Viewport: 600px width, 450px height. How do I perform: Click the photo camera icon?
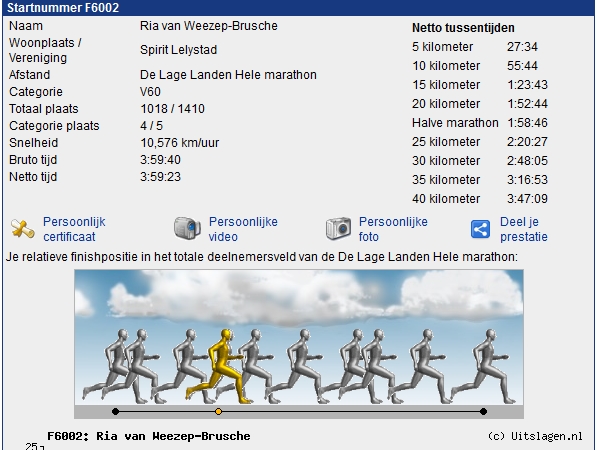pos(338,229)
